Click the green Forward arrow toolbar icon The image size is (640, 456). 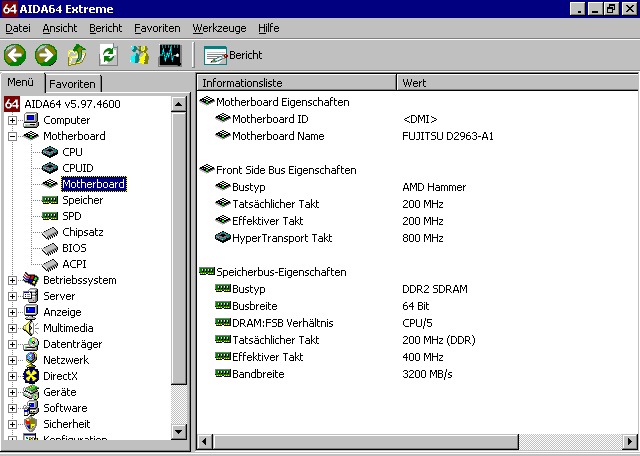(x=46, y=55)
